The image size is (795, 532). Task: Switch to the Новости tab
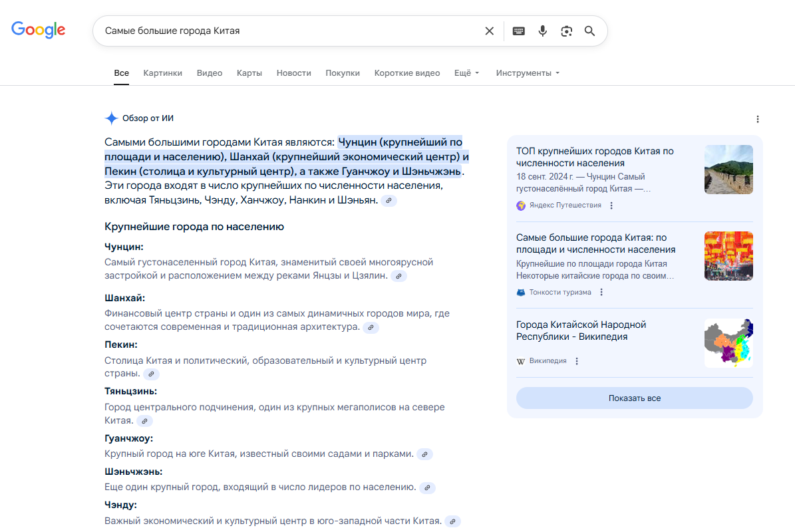pyautogui.click(x=293, y=72)
